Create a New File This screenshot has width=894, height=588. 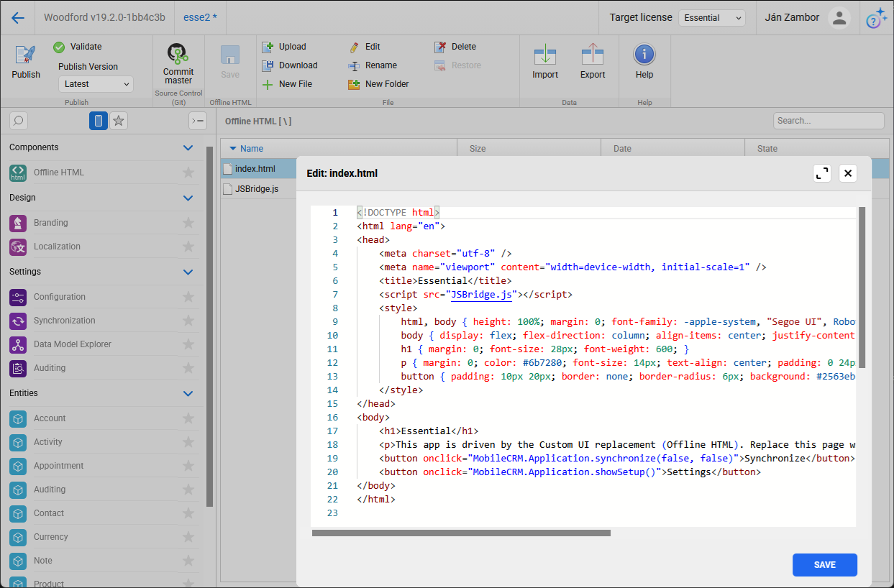[287, 84]
